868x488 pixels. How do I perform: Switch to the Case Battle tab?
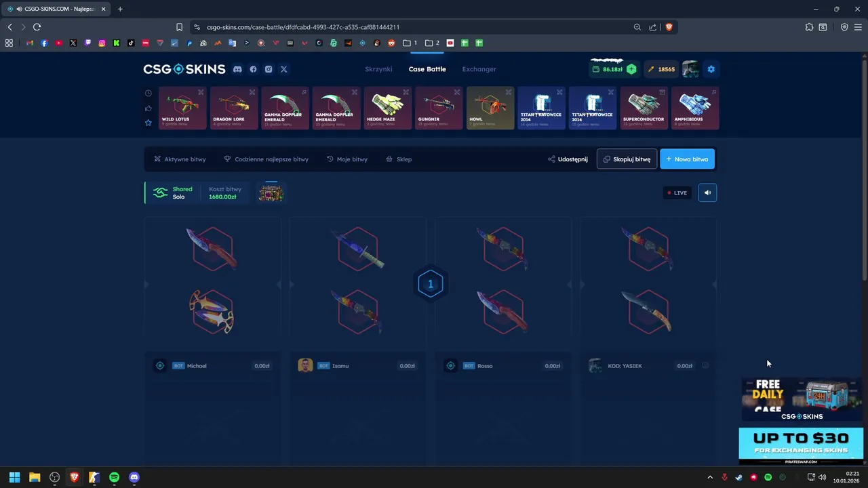click(x=427, y=69)
